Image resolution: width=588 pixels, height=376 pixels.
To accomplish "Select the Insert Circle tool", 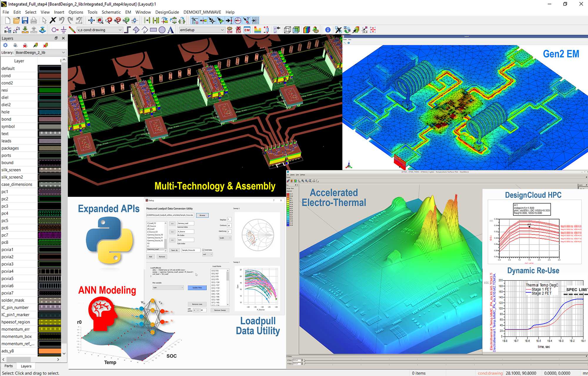I will click(162, 30).
